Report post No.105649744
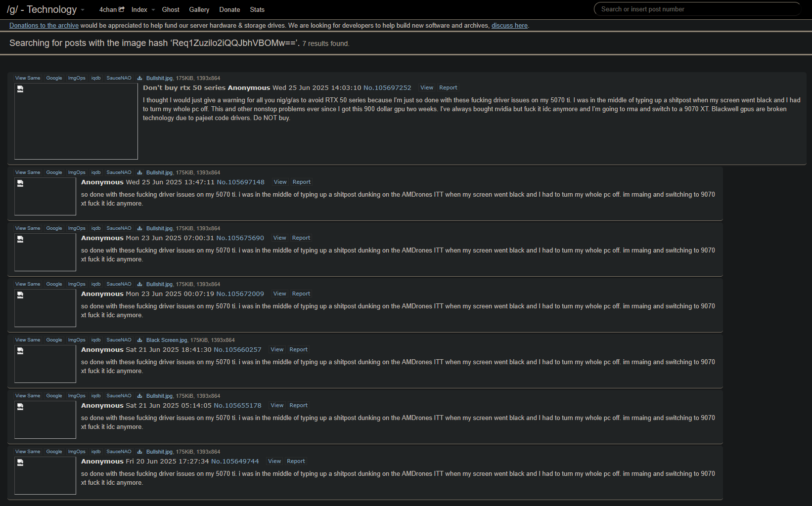Image resolution: width=812 pixels, height=506 pixels. coord(296,461)
